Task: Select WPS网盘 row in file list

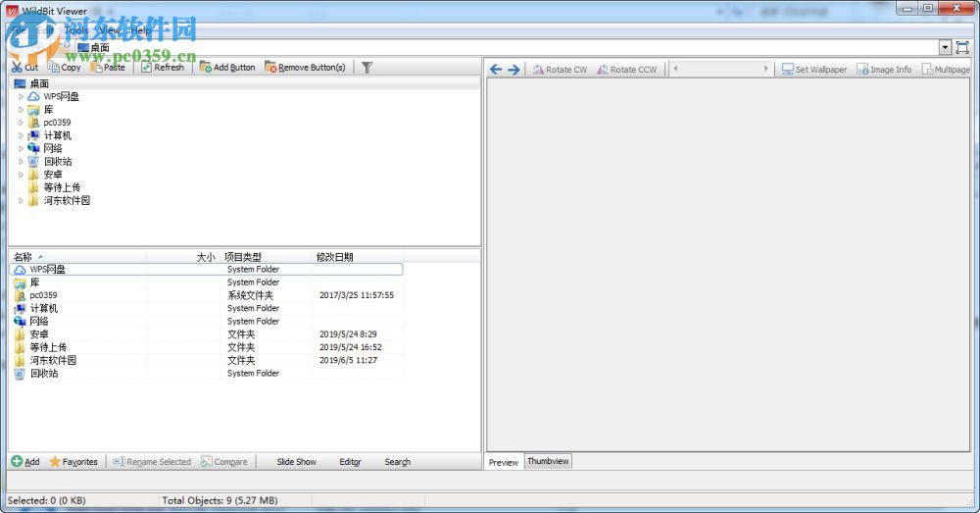Action: tap(206, 269)
